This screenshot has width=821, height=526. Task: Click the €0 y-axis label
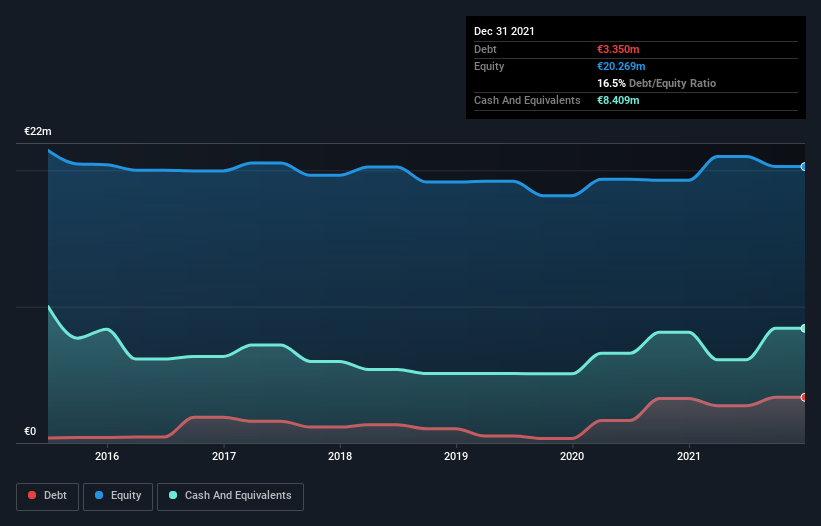tap(30, 431)
